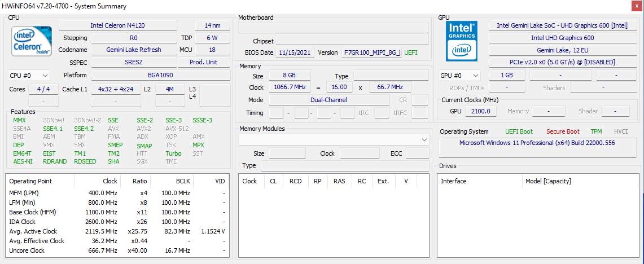The height and width of the screenshot is (264, 644).
Task: Click the MCU value 18
Action: 212,50
